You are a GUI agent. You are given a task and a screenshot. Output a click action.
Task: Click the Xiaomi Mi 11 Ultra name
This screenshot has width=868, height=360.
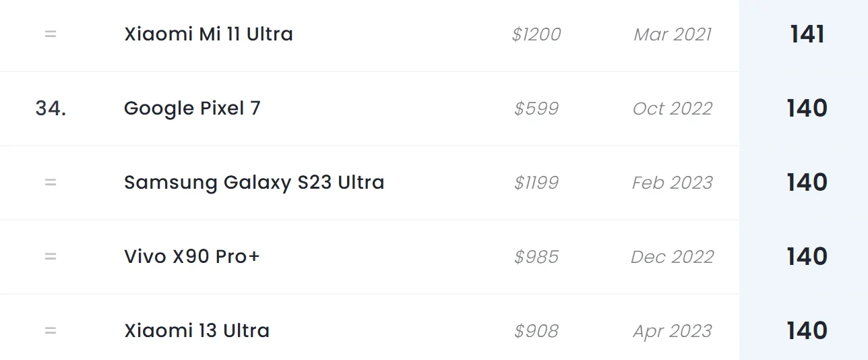pyautogui.click(x=208, y=34)
